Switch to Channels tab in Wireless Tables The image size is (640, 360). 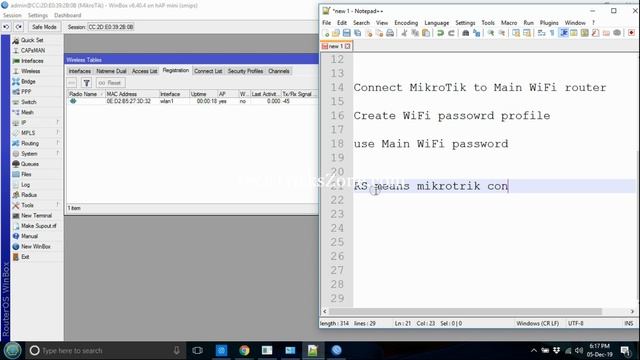[279, 71]
